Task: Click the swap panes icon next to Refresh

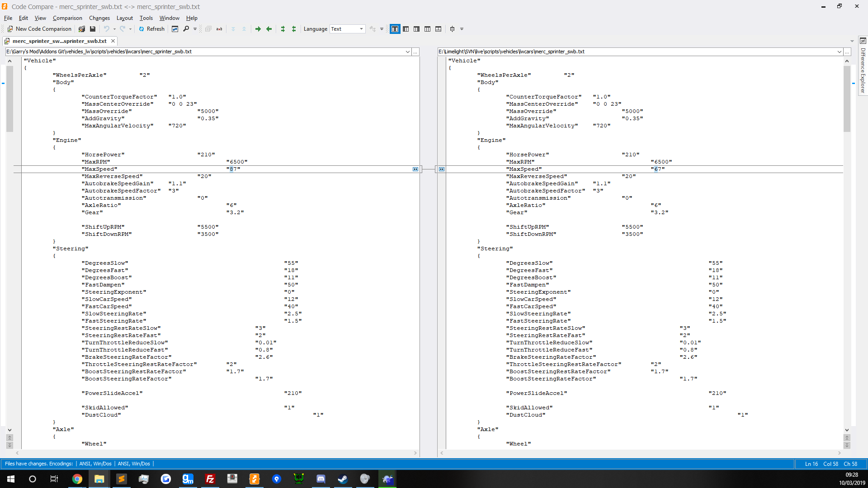Action: point(175,29)
